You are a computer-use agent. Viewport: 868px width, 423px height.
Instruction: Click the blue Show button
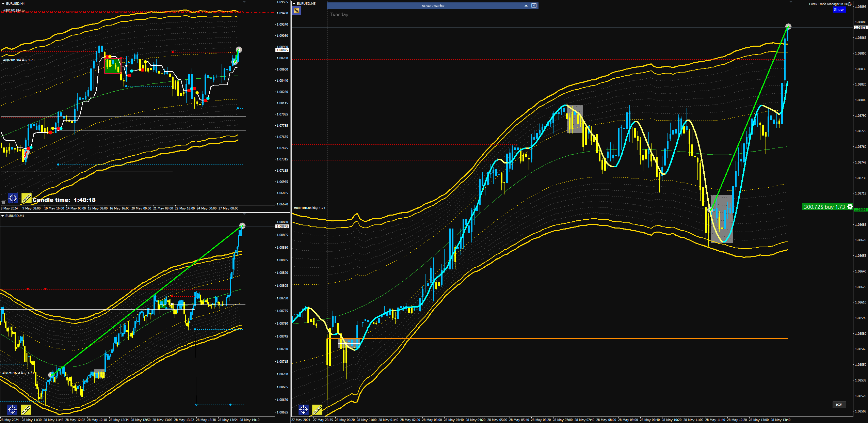pyautogui.click(x=839, y=10)
